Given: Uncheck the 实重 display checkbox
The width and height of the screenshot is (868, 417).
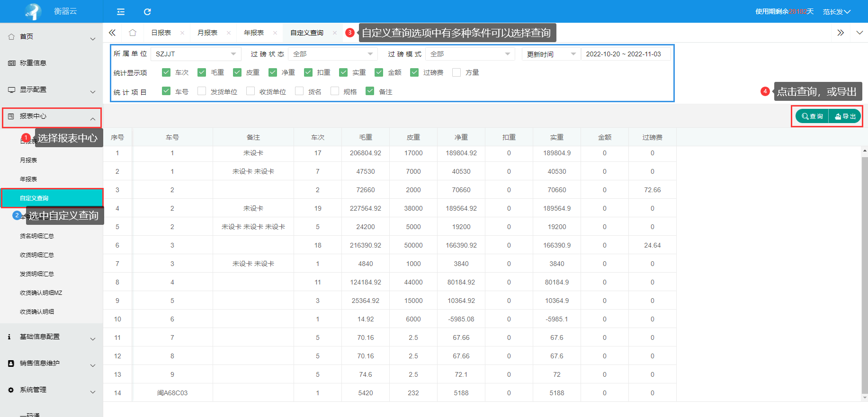Looking at the screenshot, I should 343,72.
